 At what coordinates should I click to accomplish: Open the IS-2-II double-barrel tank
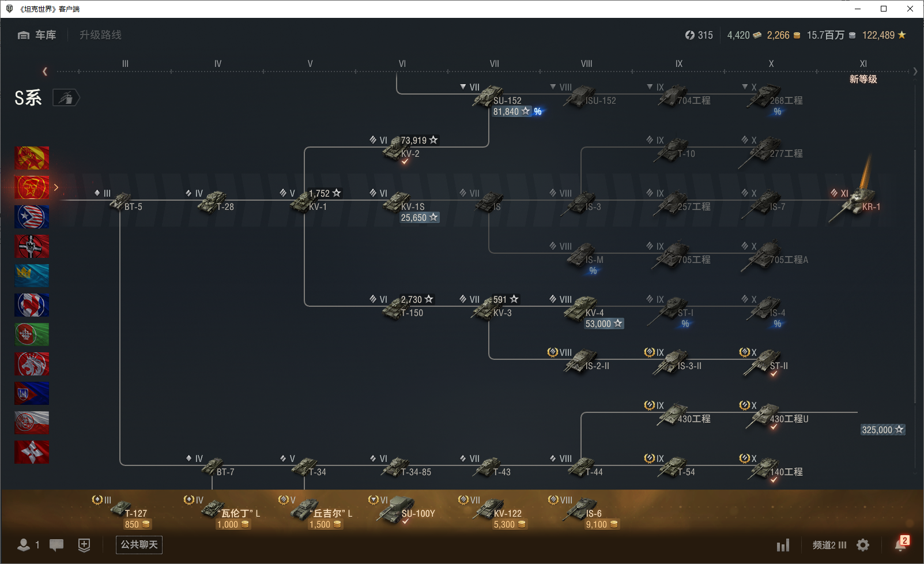tap(582, 361)
